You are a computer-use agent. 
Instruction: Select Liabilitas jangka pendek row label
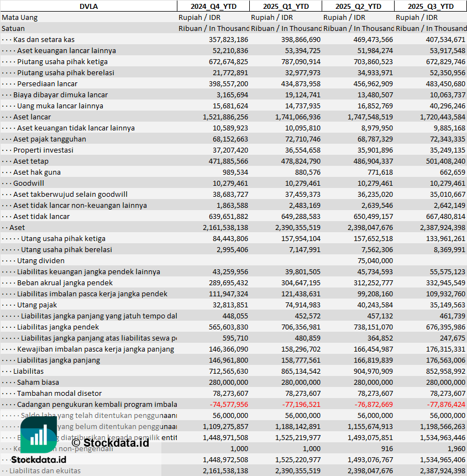click(x=58, y=327)
